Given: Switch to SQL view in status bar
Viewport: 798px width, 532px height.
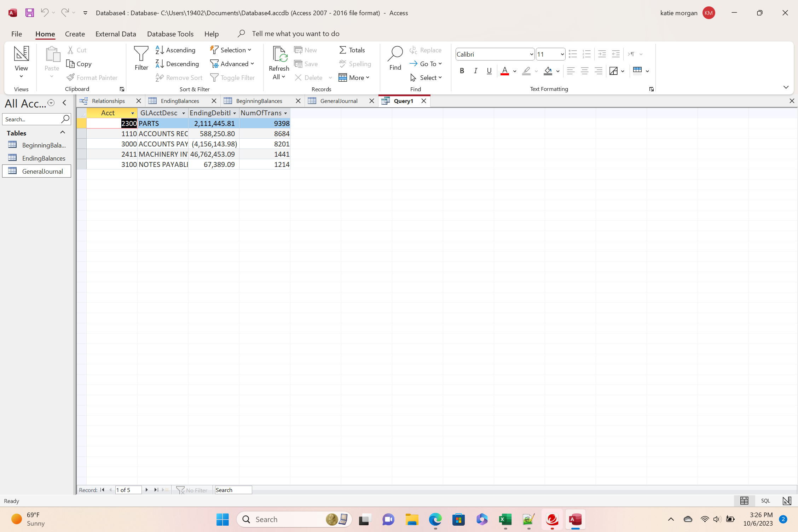Looking at the screenshot, I should (765, 501).
